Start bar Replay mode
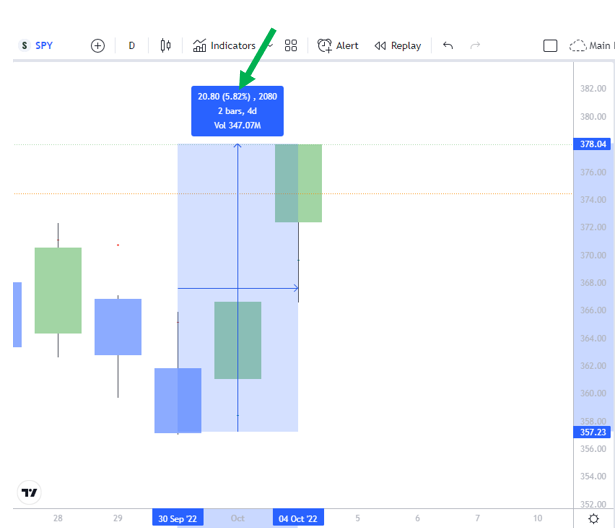 point(398,46)
